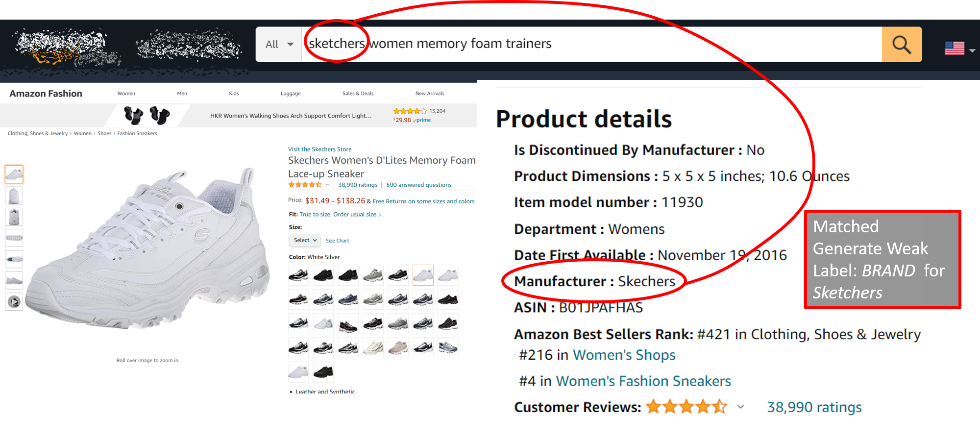Open the All search category dropdown
This screenshot has height=443, width=980.
[279, 45]
